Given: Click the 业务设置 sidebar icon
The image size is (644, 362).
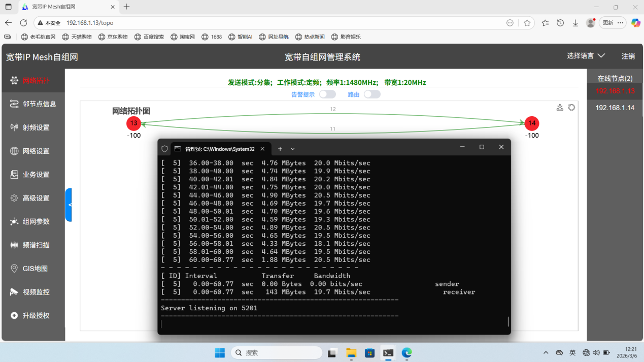Looking at the screenshot, I should (14, 174).
